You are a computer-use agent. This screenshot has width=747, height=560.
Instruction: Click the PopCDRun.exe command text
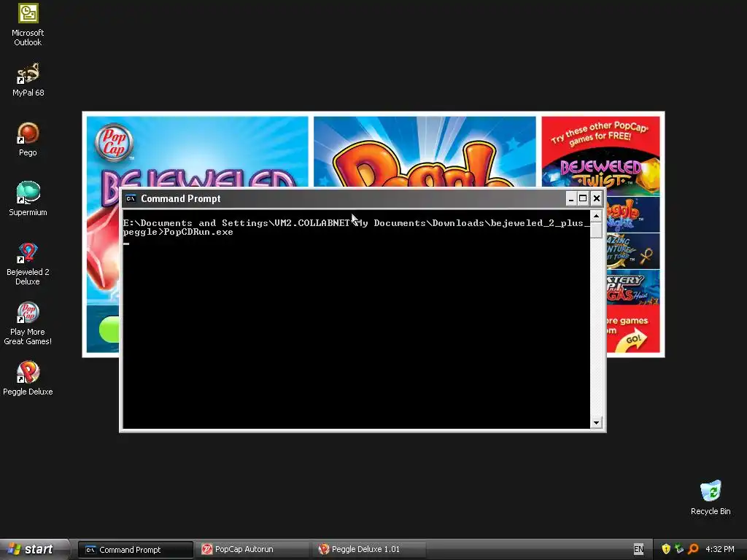click(x=198, y=233)
